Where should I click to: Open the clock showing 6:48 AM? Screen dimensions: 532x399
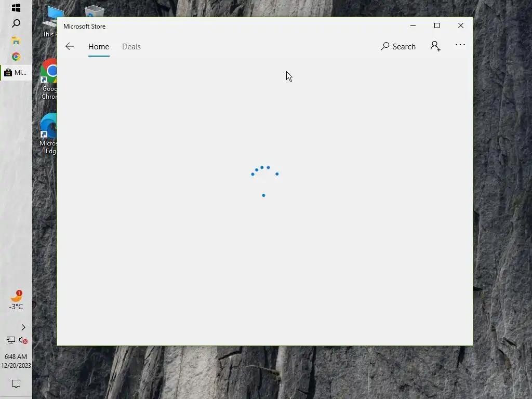[x=16, y=361]
